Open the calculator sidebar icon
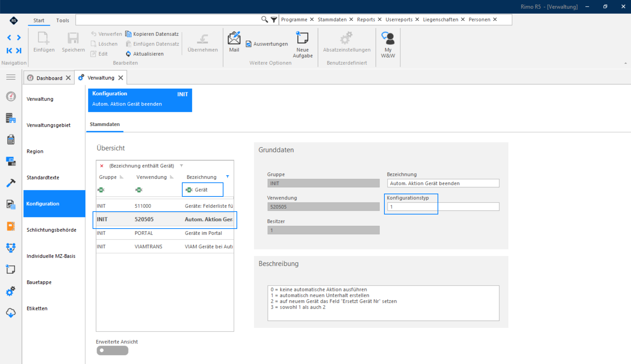The height and width of the screenshot is (364, 631). (x=11, y=139)
